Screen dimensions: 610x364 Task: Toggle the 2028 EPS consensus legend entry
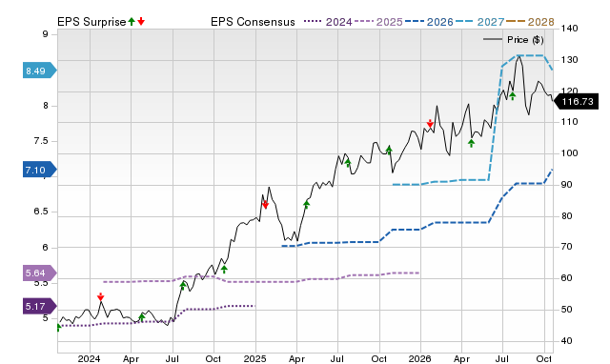point(530,22)
